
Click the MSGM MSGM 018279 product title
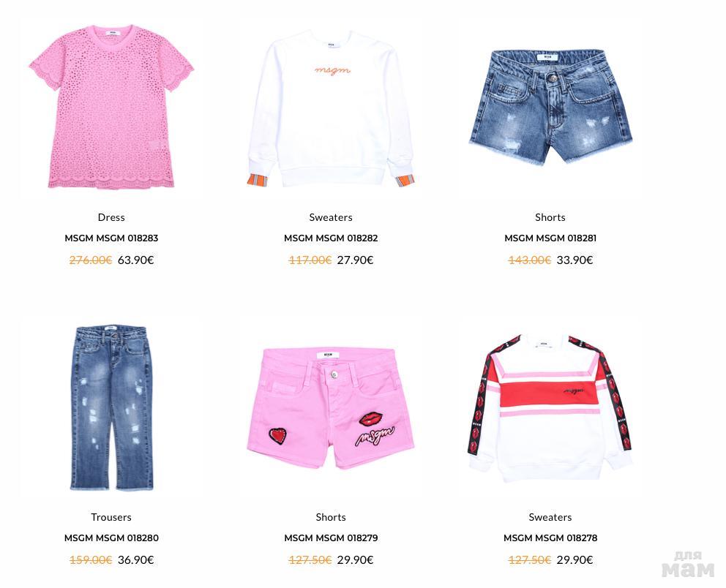(x=331, y=538)
